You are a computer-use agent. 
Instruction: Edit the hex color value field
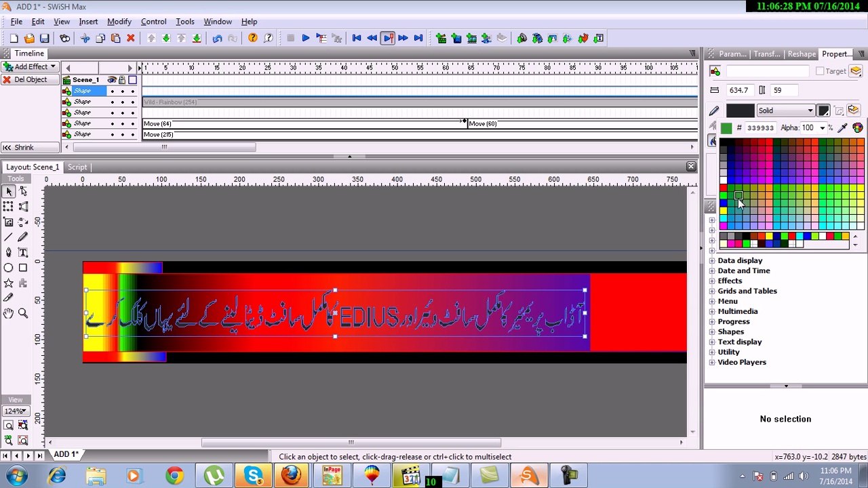(760, 128)
